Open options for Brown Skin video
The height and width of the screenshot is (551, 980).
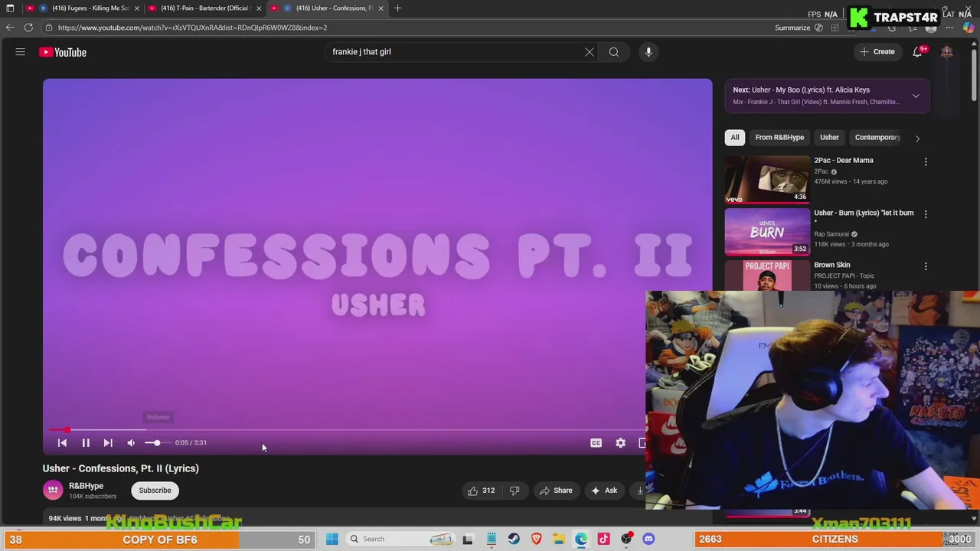(926, 266)
